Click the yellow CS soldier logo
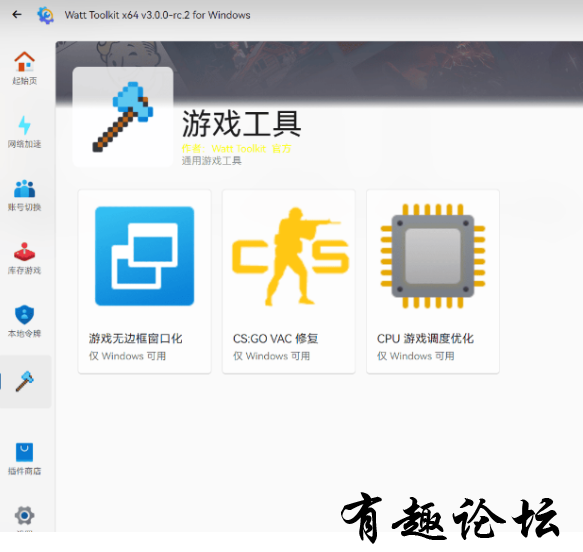The width and height of the screenshot is (583, 552). [x=290, y=256]
